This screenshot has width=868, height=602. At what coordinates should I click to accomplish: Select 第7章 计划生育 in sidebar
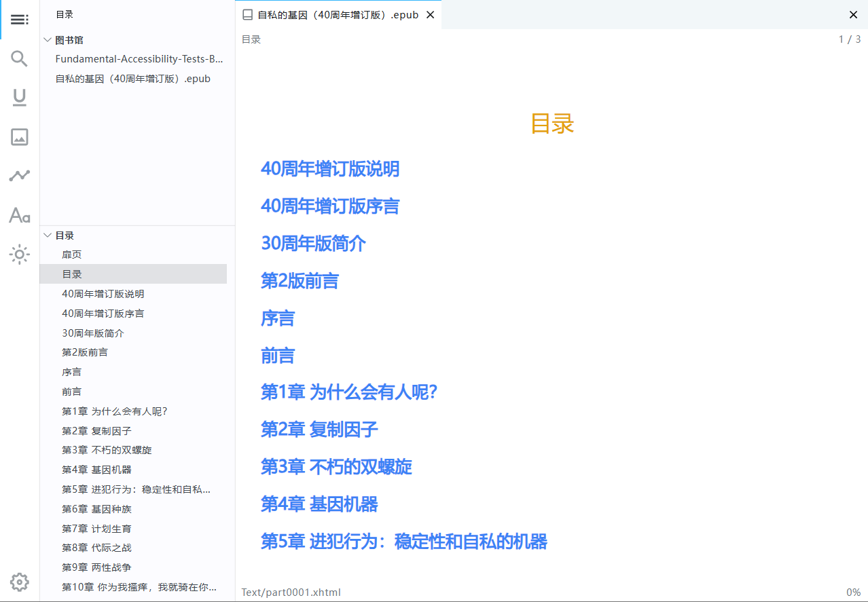pyautogui.click(x=133, y=529)
